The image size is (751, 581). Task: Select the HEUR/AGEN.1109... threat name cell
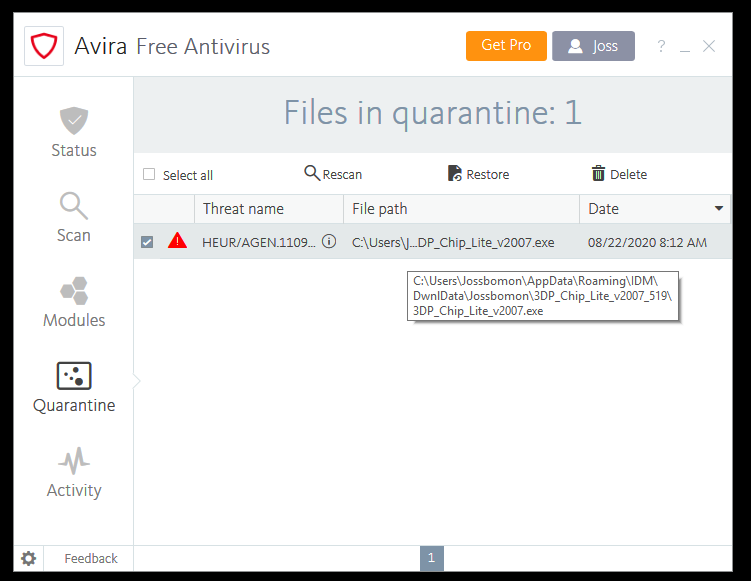pyautogui.click(x=259, y=242)
